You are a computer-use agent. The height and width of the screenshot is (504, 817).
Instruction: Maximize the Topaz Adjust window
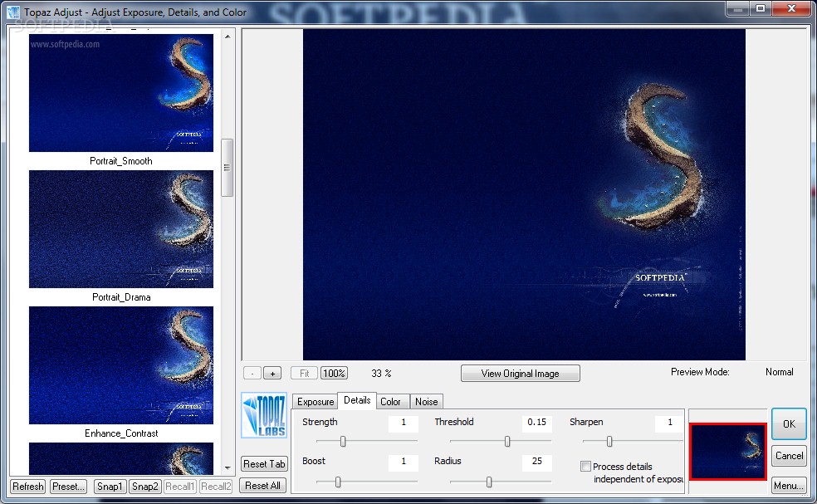[761, 9]
